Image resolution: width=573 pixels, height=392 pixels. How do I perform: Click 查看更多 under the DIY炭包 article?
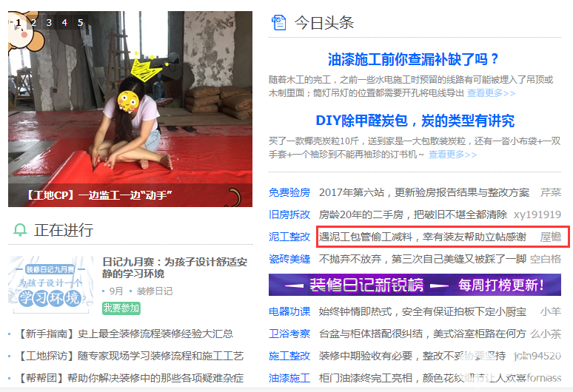[x=452, y=155]
